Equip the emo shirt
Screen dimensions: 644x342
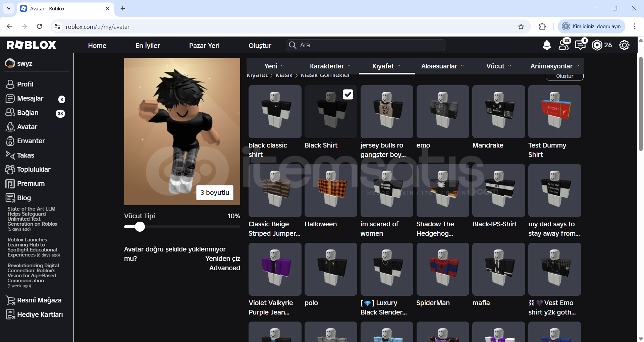[443, 112]
